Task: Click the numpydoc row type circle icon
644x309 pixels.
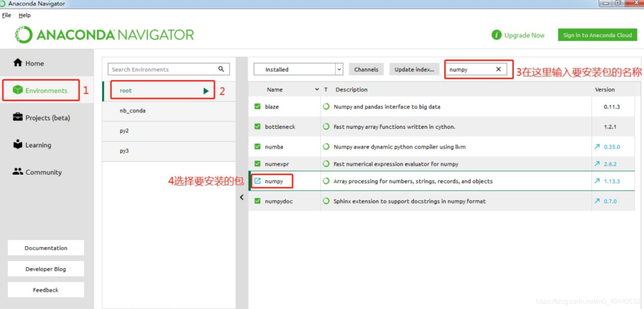Action: [x=326, y=201]
